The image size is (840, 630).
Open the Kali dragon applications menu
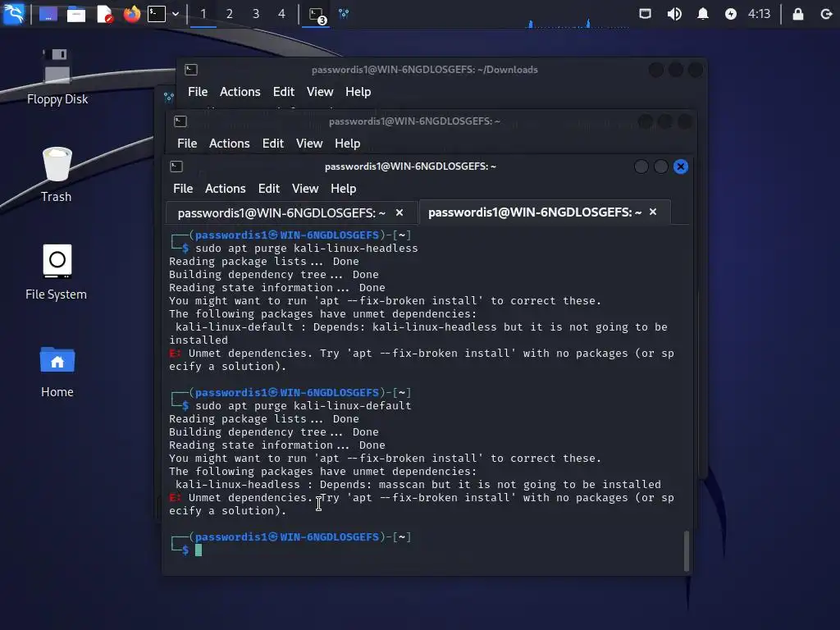tap(13, 13)
